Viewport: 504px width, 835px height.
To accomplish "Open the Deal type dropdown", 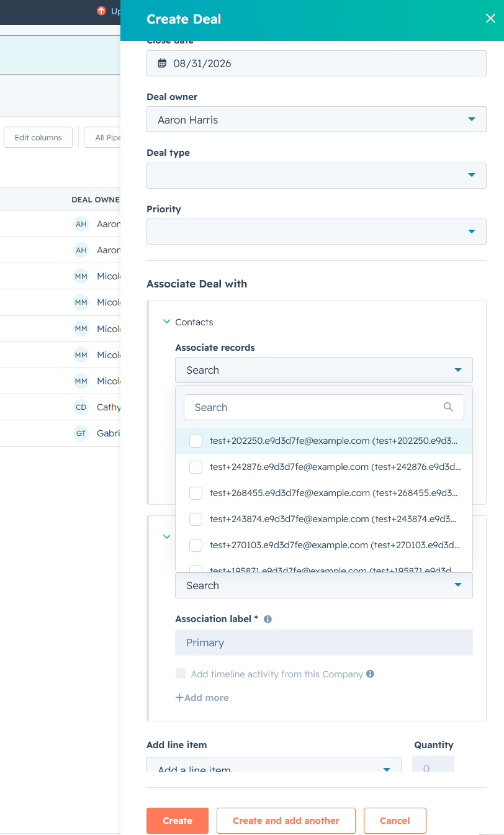I will click(317, 176).
